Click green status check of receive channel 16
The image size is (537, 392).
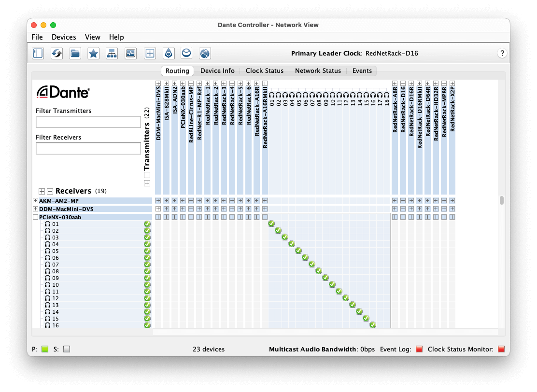tap(147, 325)
